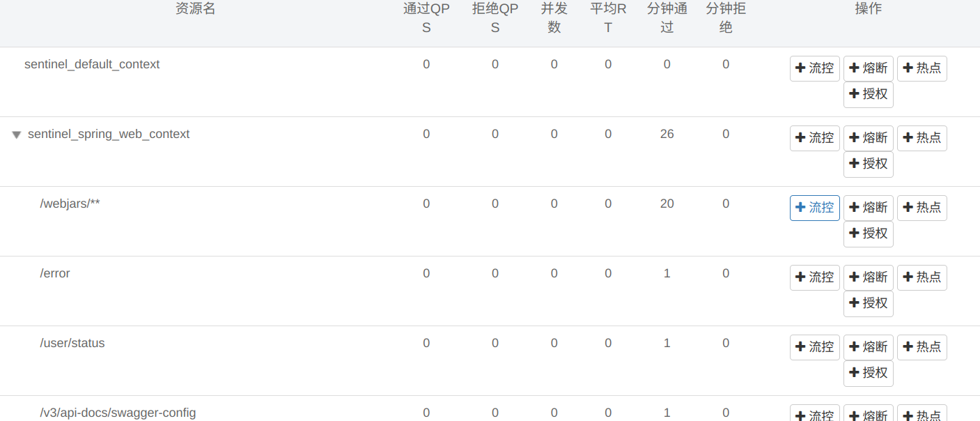Viewport: 980px width, 421px height.
Task: Add authorization rule for sentinel_default_context
Action: point(868,94)
